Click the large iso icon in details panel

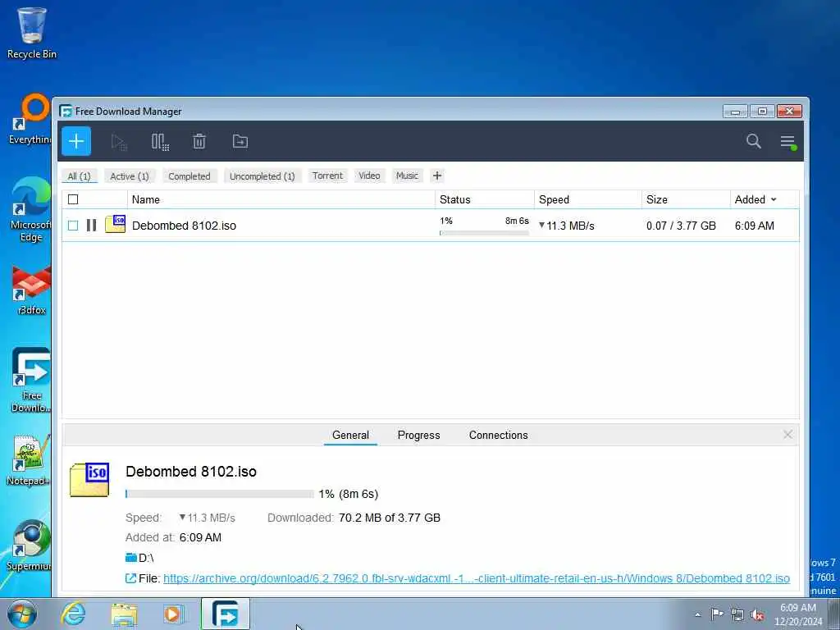click(89, 479)
